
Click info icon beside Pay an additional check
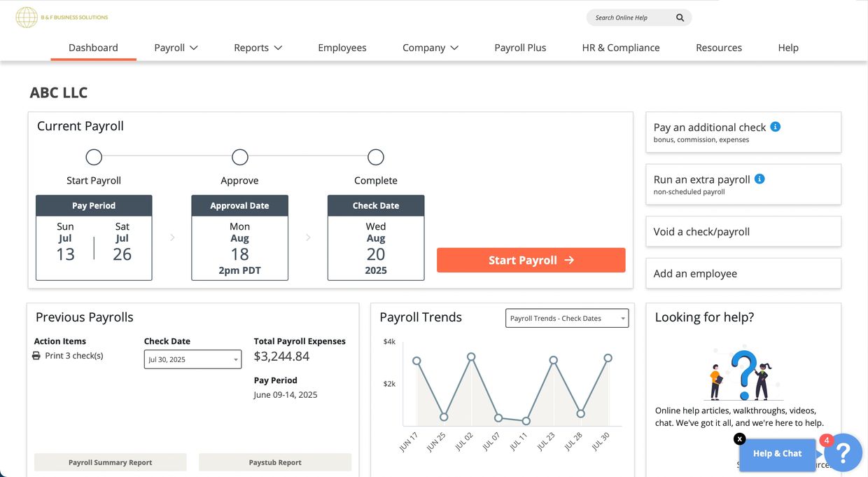(x=775, y=127)
